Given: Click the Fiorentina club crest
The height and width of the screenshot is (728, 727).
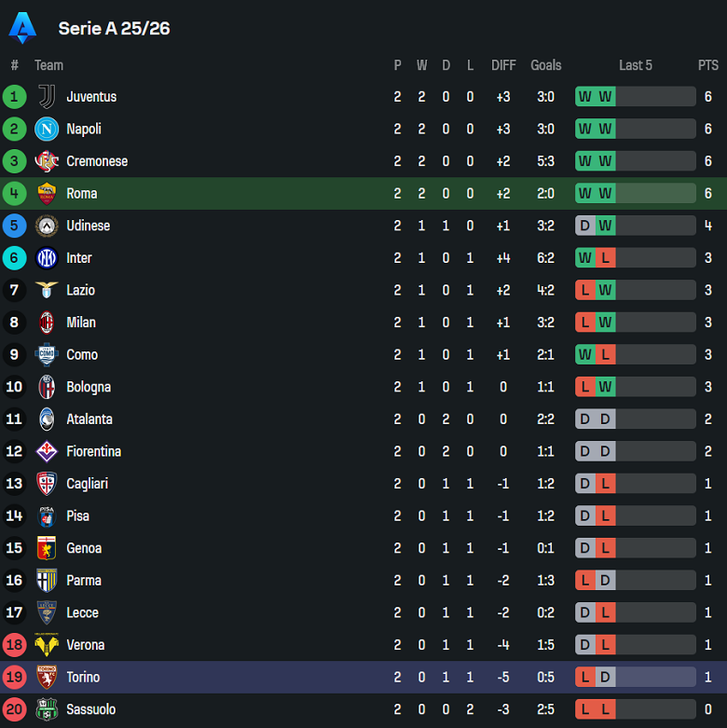Looking at the screenshot, I should 47,451.
